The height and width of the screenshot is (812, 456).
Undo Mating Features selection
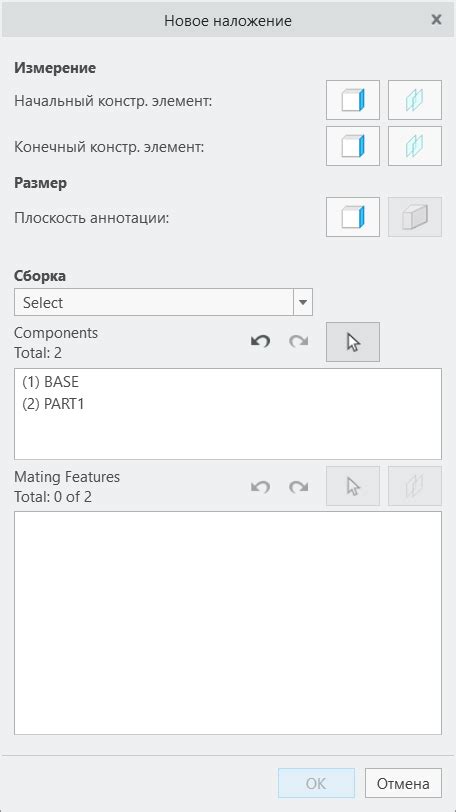[260, 487]
